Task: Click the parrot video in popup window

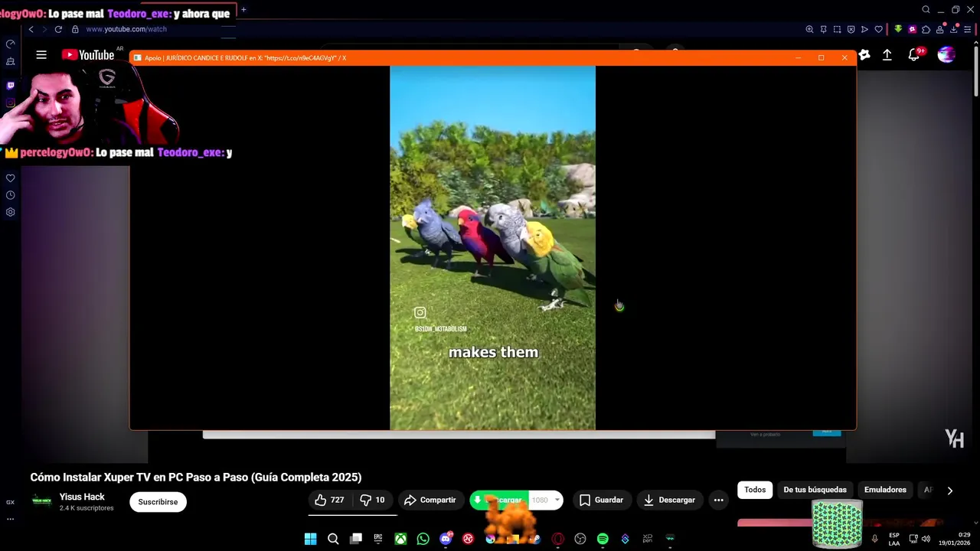Action: (x=492, y=248)
